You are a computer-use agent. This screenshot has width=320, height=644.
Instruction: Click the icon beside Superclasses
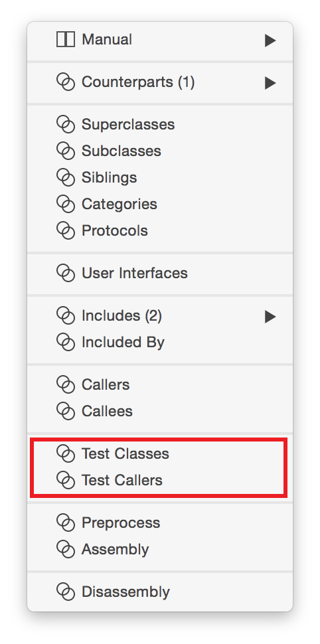(x=66, y=124)
